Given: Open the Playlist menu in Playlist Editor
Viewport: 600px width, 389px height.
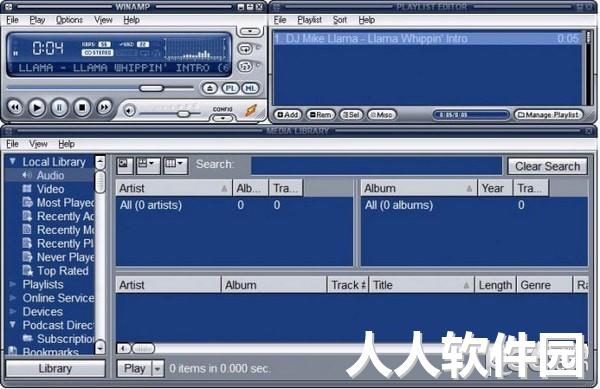Looking at the screenshot, I should pos(310,20).
